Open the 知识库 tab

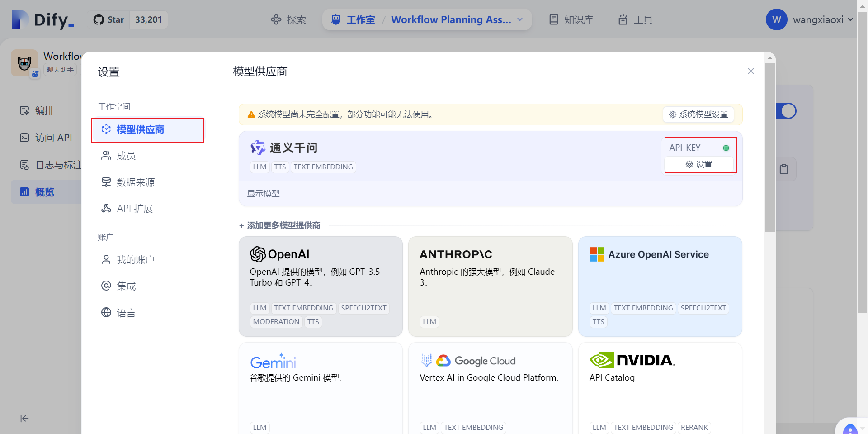571,20
